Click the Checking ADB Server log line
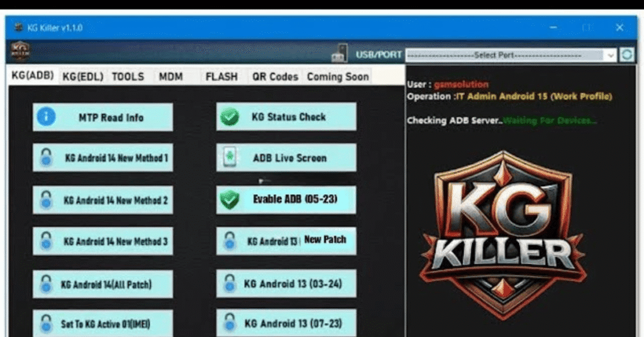The width and height of the screenshot is (644, 337). pos(501,121)
